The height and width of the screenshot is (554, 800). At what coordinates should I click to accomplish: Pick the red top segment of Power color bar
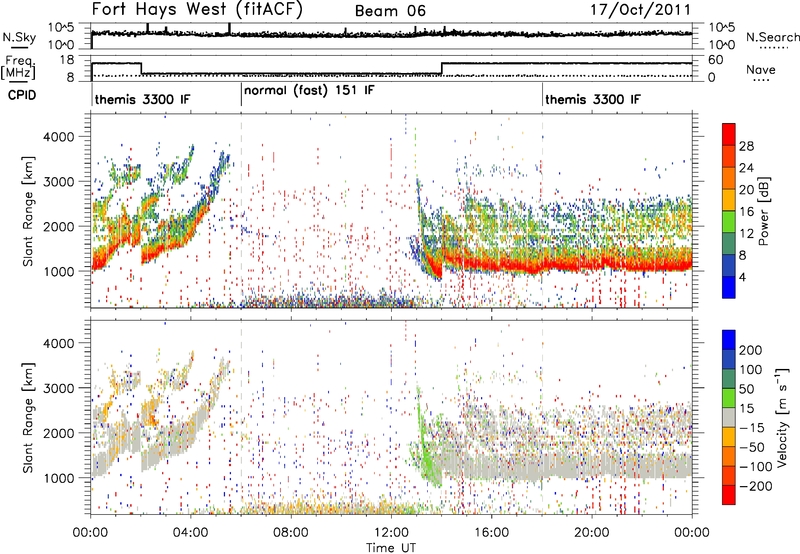[x=729, y=133]
